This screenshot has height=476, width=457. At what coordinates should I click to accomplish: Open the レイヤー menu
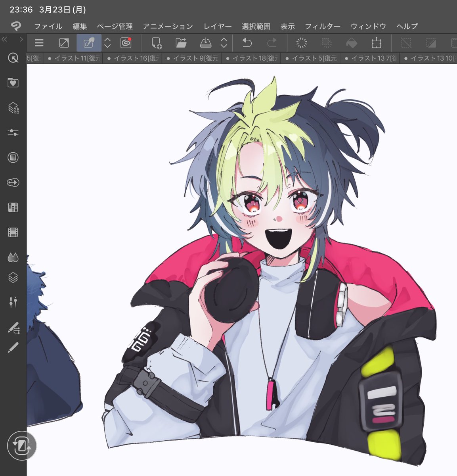(x=218, y=27)
